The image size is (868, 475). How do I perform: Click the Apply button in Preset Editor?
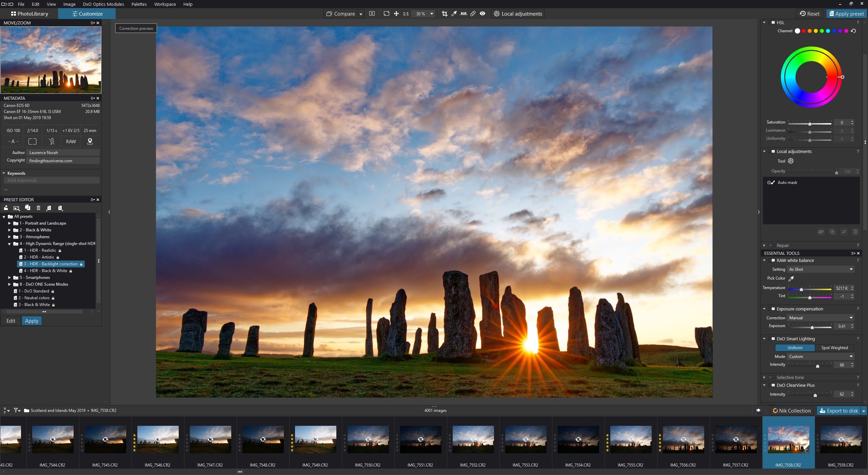pos(32,321)
